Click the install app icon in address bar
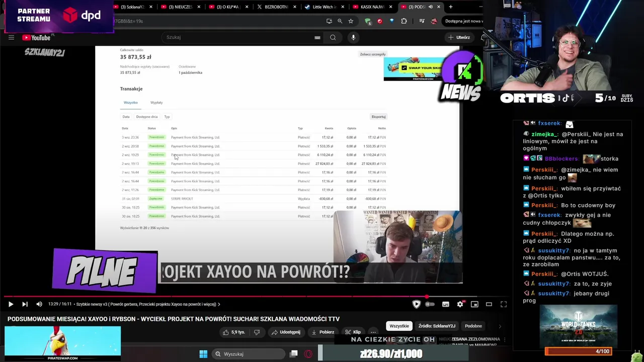The height and width of the screenshot is (362, 644). [329, 21]
